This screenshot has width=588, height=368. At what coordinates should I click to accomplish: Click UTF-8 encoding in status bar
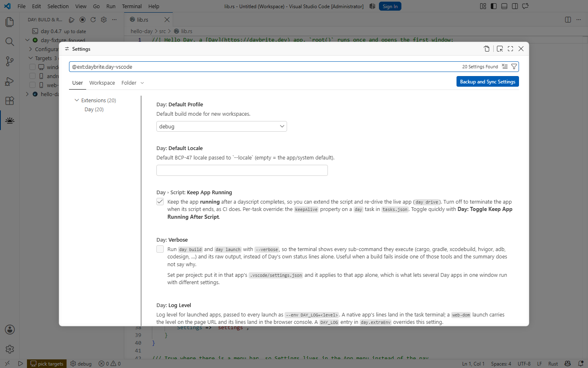pyautogui.click(x=524, y=364)
